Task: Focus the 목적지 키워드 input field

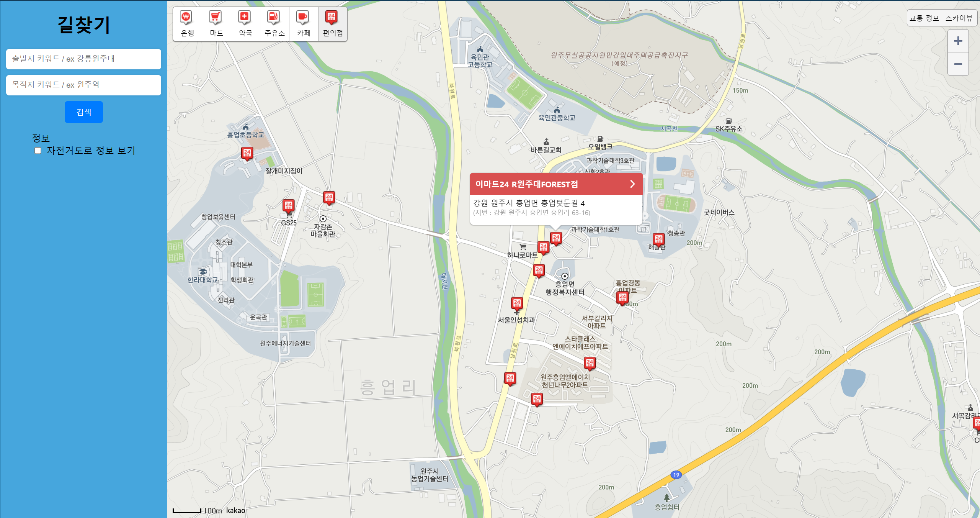Action: 83,85
